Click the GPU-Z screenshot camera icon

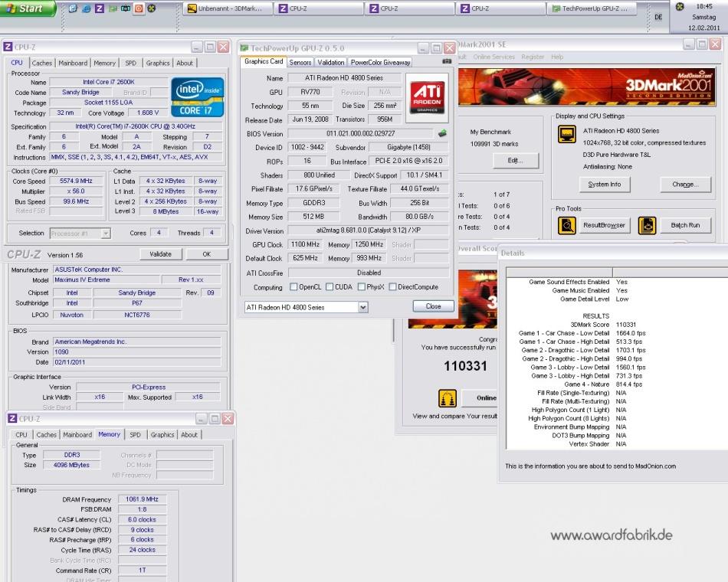(447, 61)
